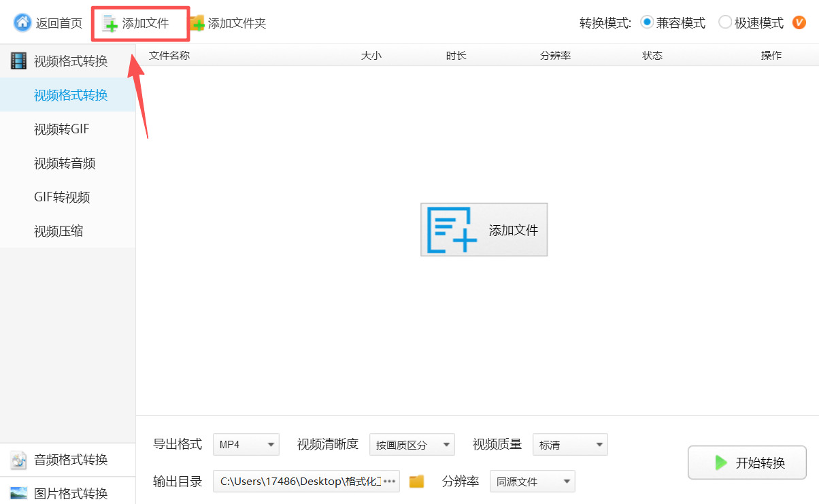Viewport: 819px width, 504px height.
Task: Click the orange VIP badge icon
Action: [x=799, y=22]
